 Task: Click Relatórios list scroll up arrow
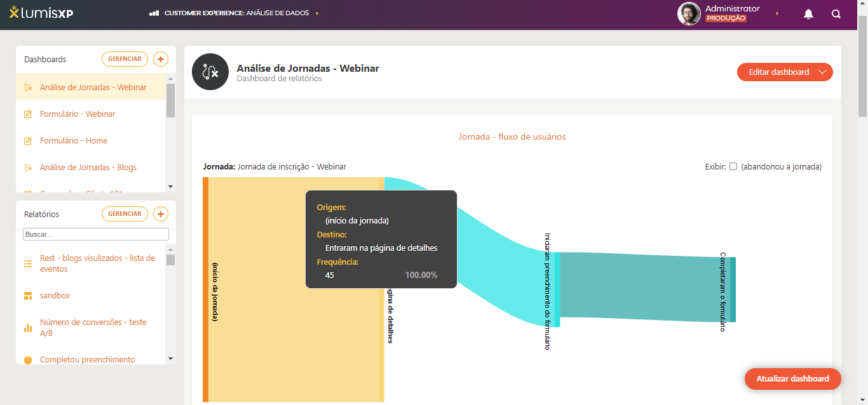click(170, 248)
